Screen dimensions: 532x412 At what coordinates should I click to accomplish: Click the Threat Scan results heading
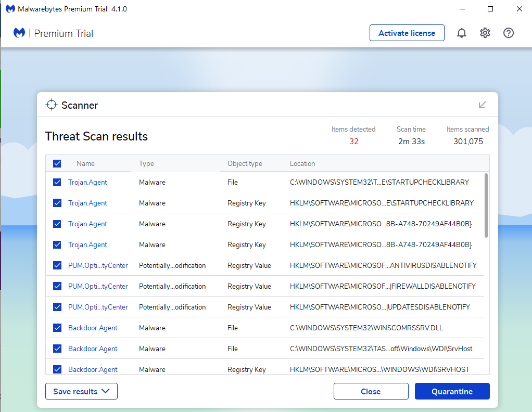(96, 136)
